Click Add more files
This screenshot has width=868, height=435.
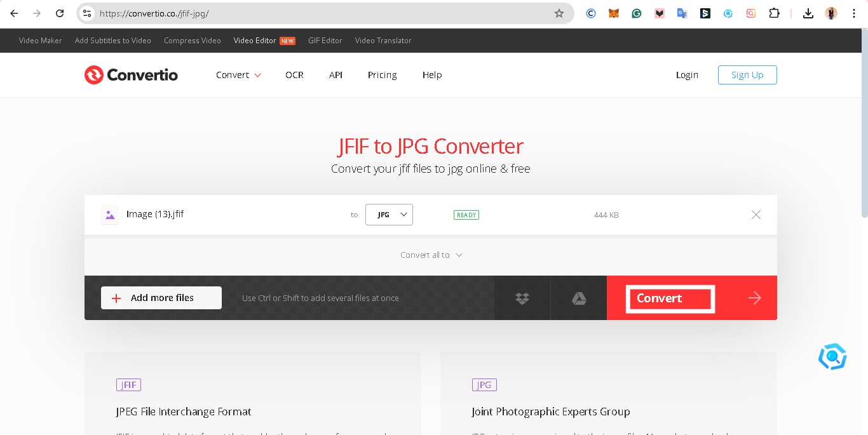(x=161, y=297)
